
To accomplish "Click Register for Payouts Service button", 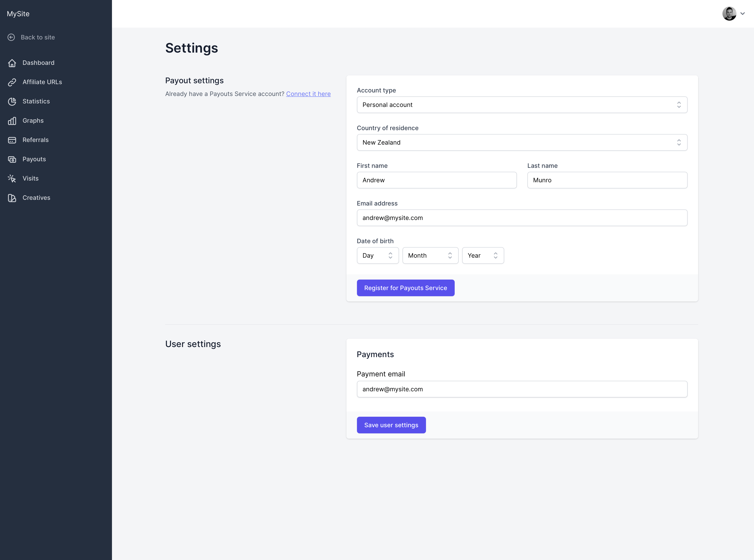I will tap(405, 288).
